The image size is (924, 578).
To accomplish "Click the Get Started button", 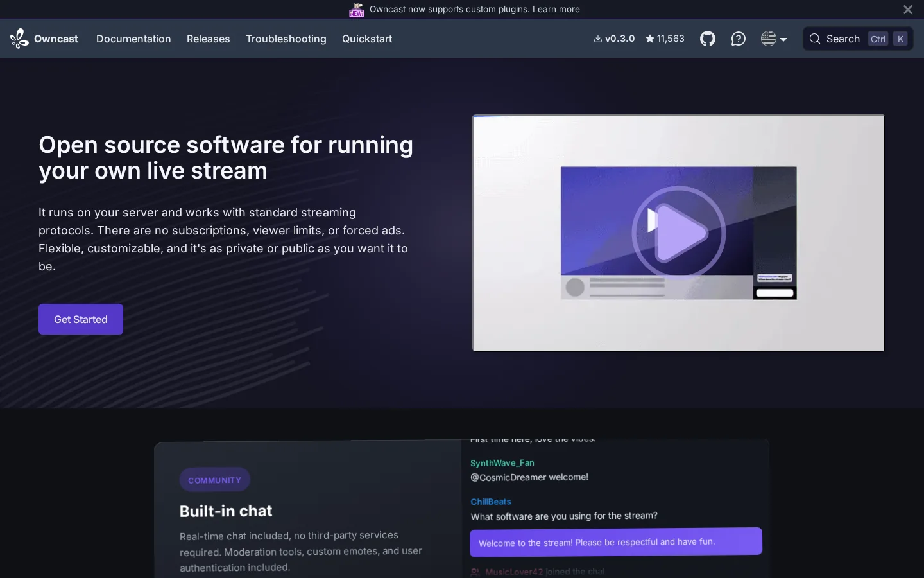I will 81,319.
